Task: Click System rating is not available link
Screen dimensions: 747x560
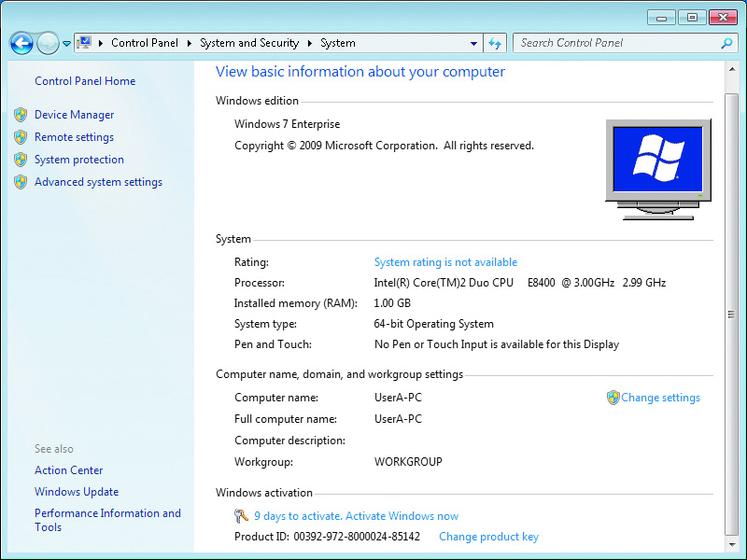Action: 445,262
